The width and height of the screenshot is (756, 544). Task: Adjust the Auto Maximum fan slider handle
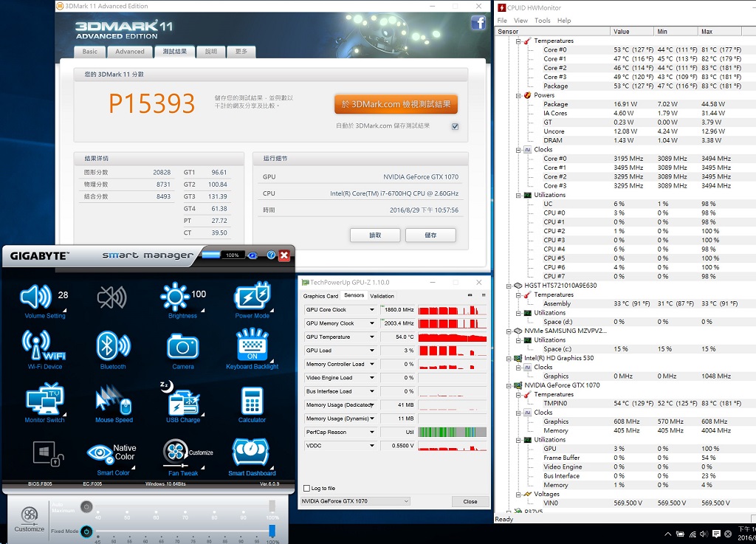272,506
